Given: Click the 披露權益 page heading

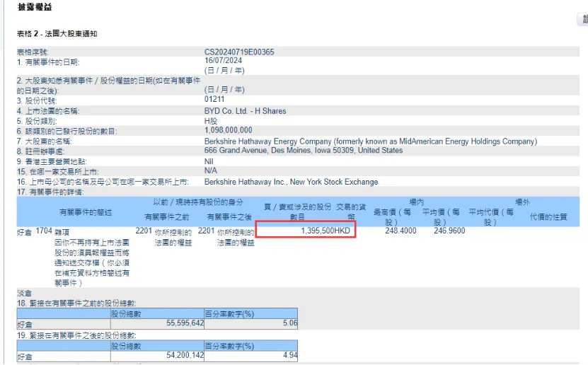Looking at the screenshot, I should pyautogui.click(x=35, y=7).
